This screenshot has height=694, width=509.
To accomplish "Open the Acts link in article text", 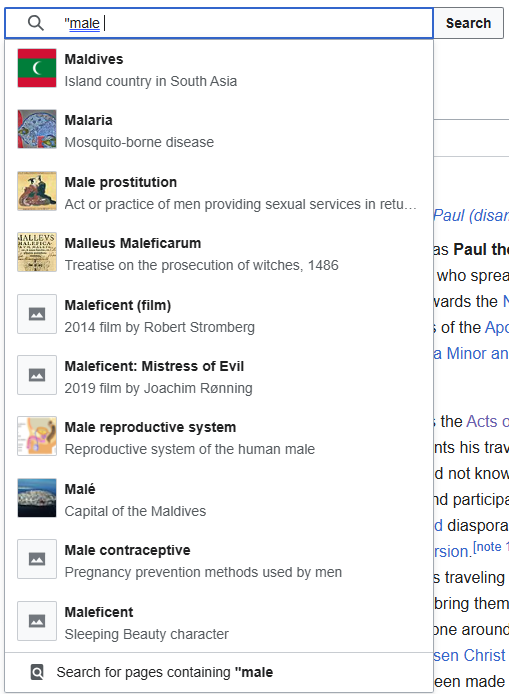I will [x=485, y=421].
